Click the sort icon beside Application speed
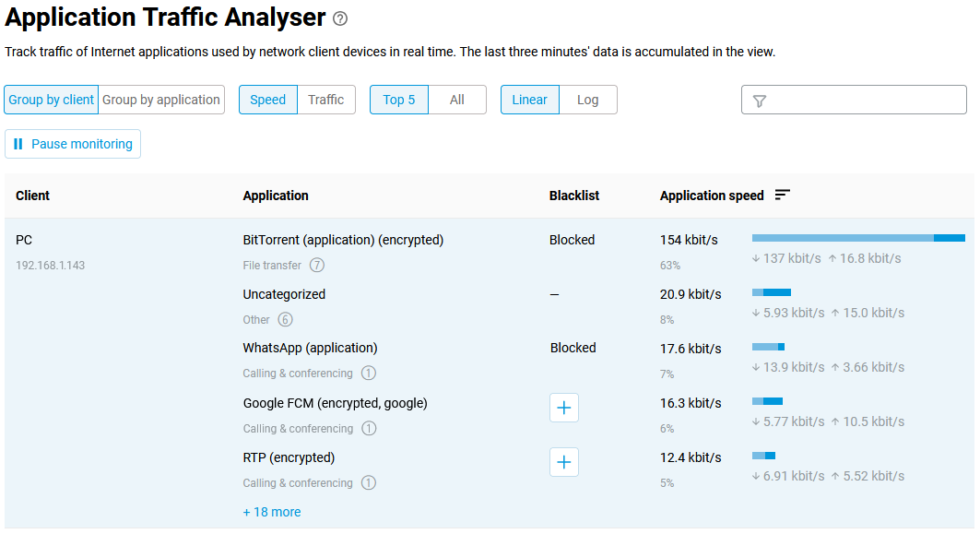980x534 pixels. click(782, 195)
